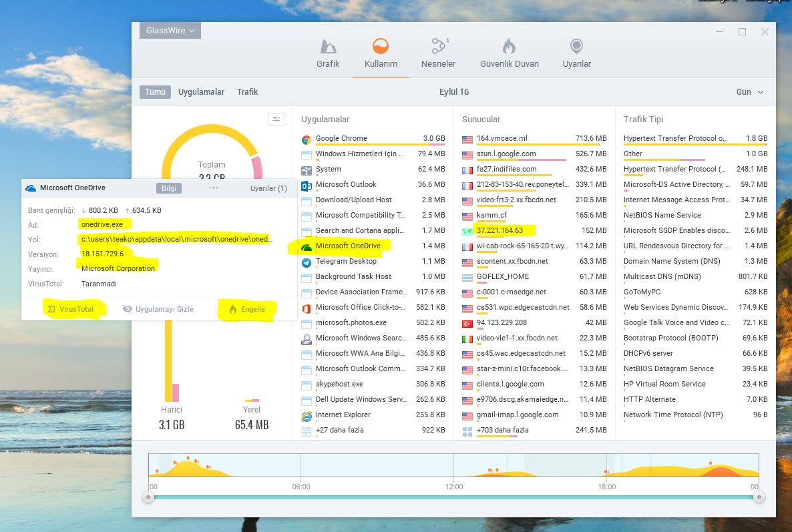This screenshot has width=792, height=532.
Task: Click the flag icon for 37.221.164.63
Action: point(467,232)
